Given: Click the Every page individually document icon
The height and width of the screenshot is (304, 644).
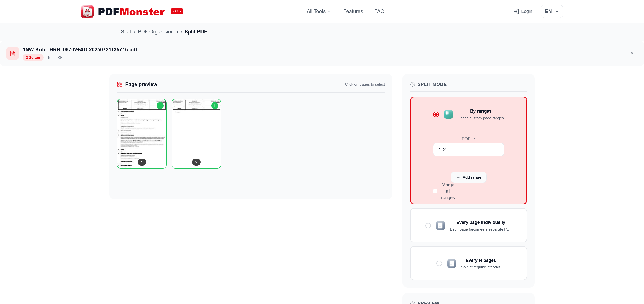Looking at the screenshot, I should tap(440, 226).
